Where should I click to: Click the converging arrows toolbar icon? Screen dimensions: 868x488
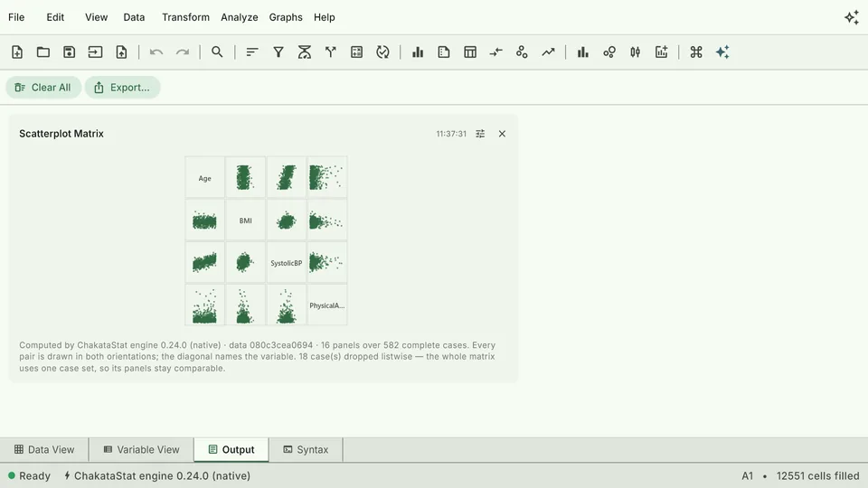point(496,52)
